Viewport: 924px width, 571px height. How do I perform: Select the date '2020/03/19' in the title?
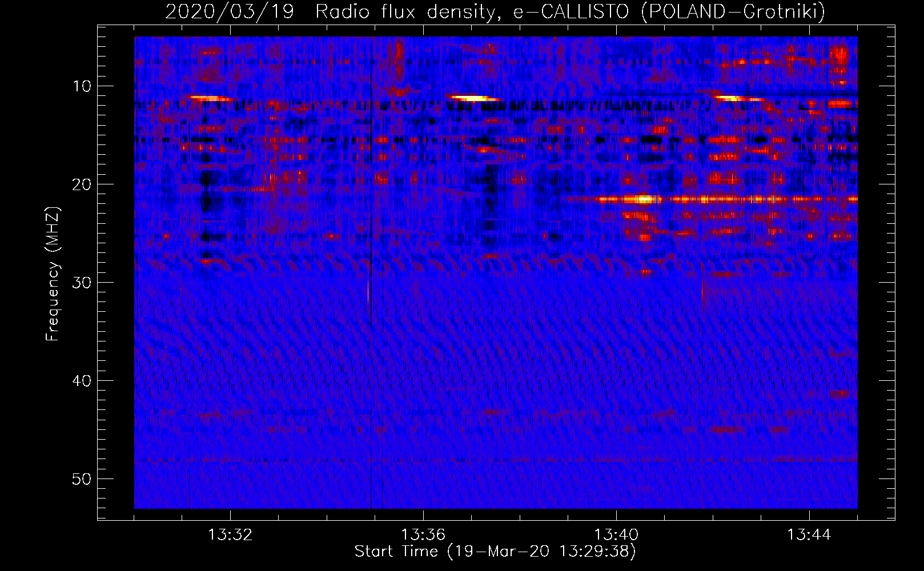pyautogui.click(x=230, y=11)
